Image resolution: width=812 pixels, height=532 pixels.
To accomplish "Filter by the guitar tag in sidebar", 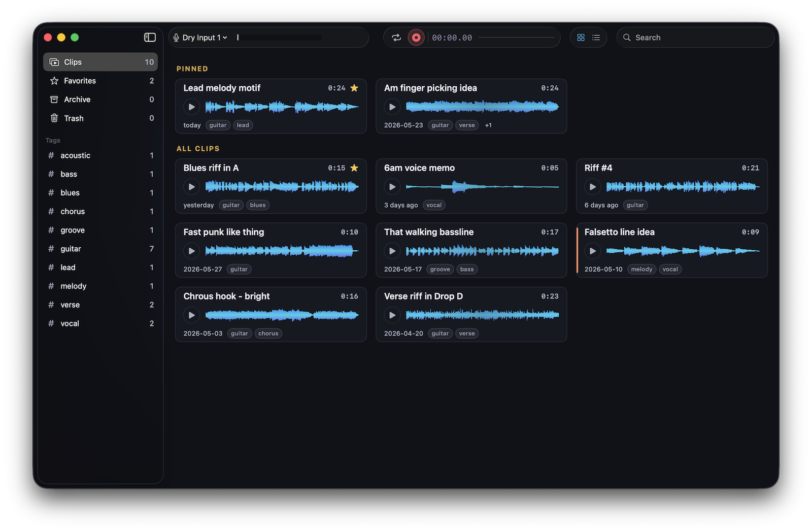I will coord(100,249).
